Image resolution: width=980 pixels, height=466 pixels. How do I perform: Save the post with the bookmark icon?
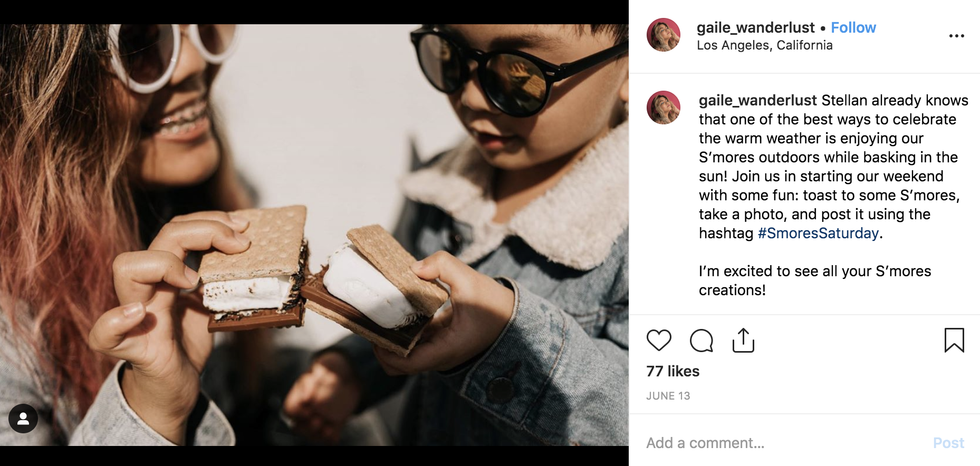click(x=954, y=340)
